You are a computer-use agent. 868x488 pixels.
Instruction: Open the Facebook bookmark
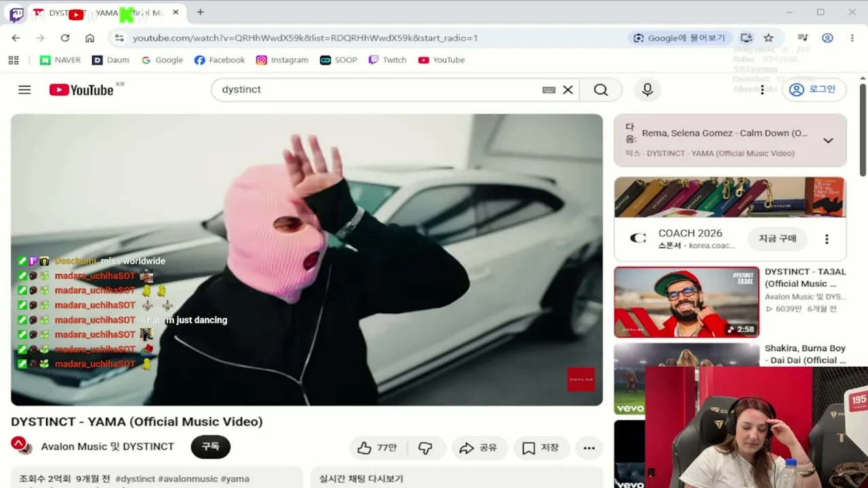coord(220,60)
